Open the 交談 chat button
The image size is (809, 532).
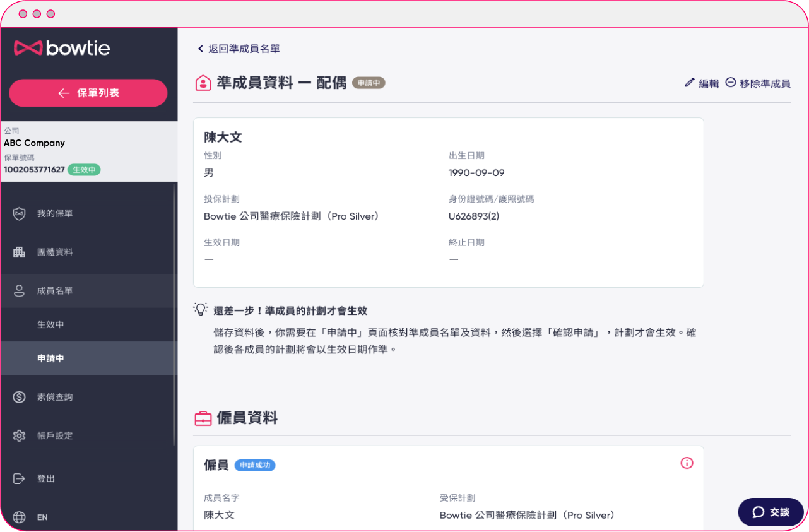(770, 512)
